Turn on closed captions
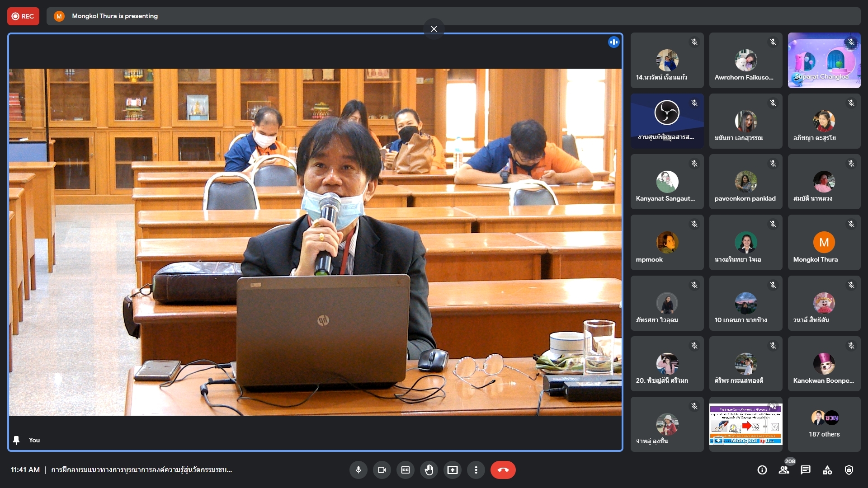The height and width of the screenshot is (488, 868). click(406, 470)
